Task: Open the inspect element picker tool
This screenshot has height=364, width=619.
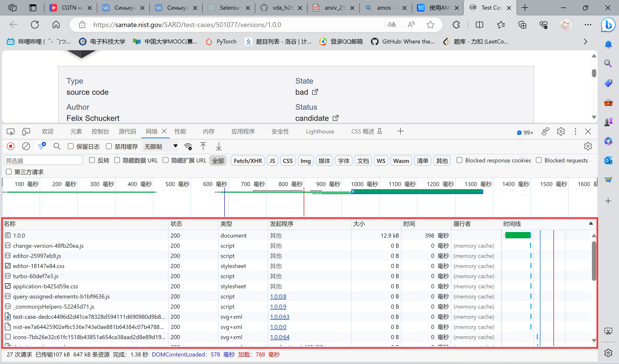Action: 11,132
